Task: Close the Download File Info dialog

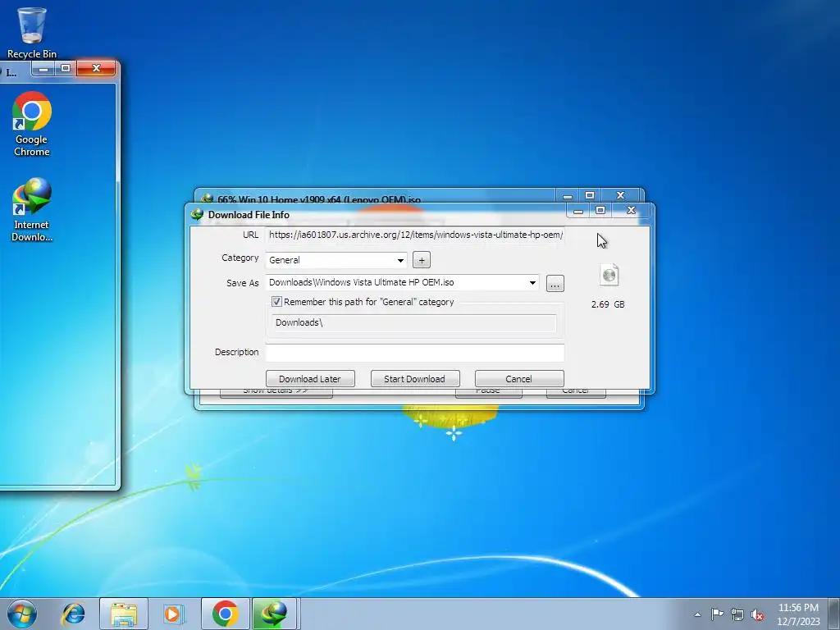Action: 631,211
